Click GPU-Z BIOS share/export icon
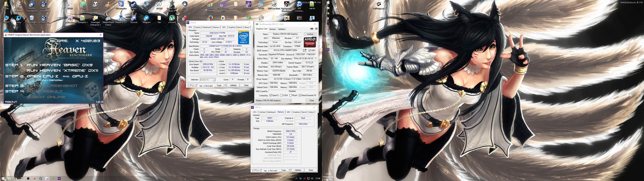 pyautogui.click(x=305, y=50)
